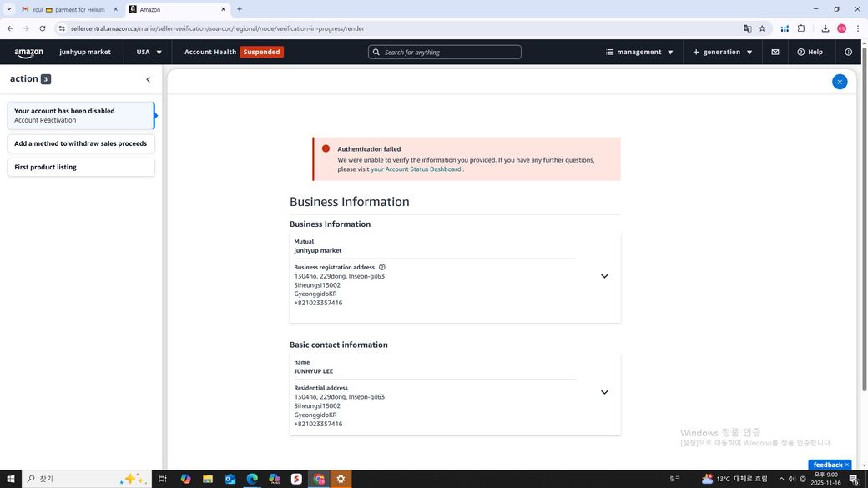
Task: Bookmark this page with the star icon
Action: [x=762, y=28]
